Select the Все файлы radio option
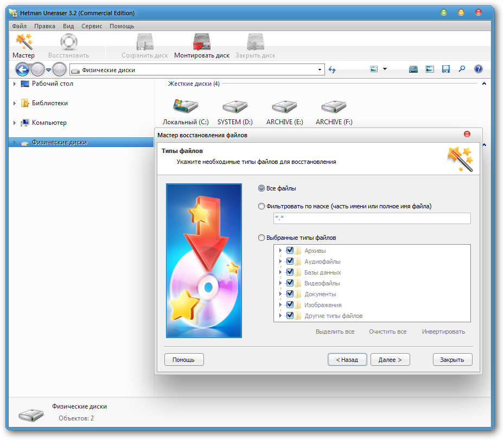Viewport: 504px width, 440px height. pyautogui.click(x=262, y=188)
